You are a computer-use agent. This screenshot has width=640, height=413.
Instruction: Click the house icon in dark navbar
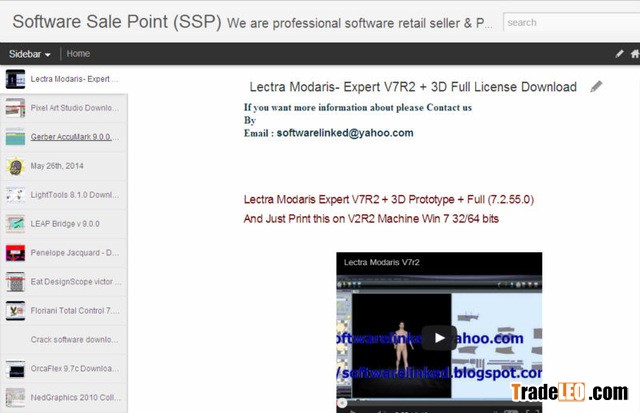(x=635, y=53)
